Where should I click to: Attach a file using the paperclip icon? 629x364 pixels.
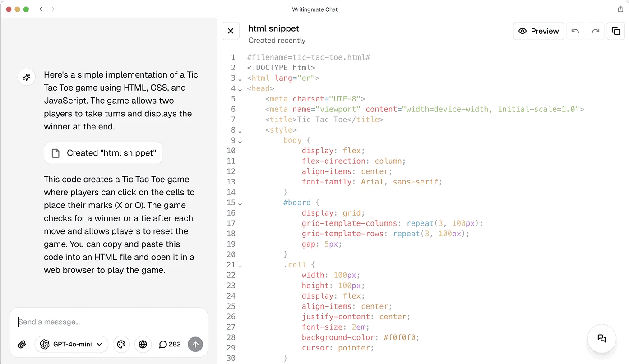point(22,344)
